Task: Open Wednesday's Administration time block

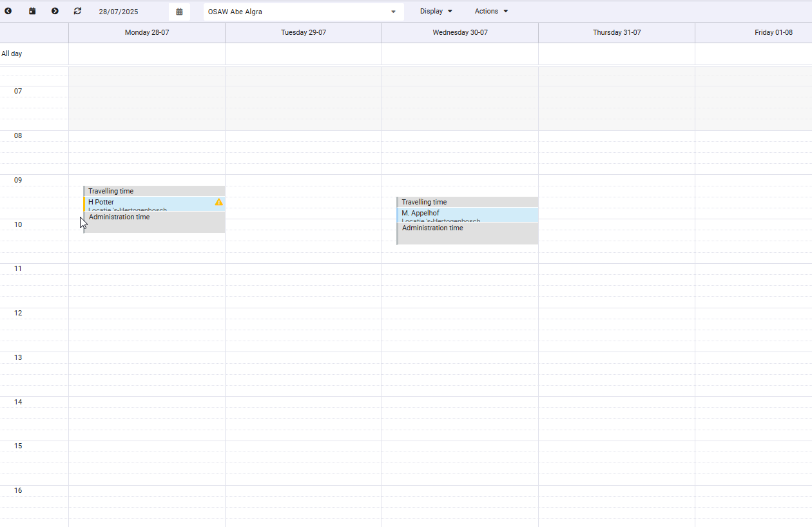Action: tap(467, 234)
